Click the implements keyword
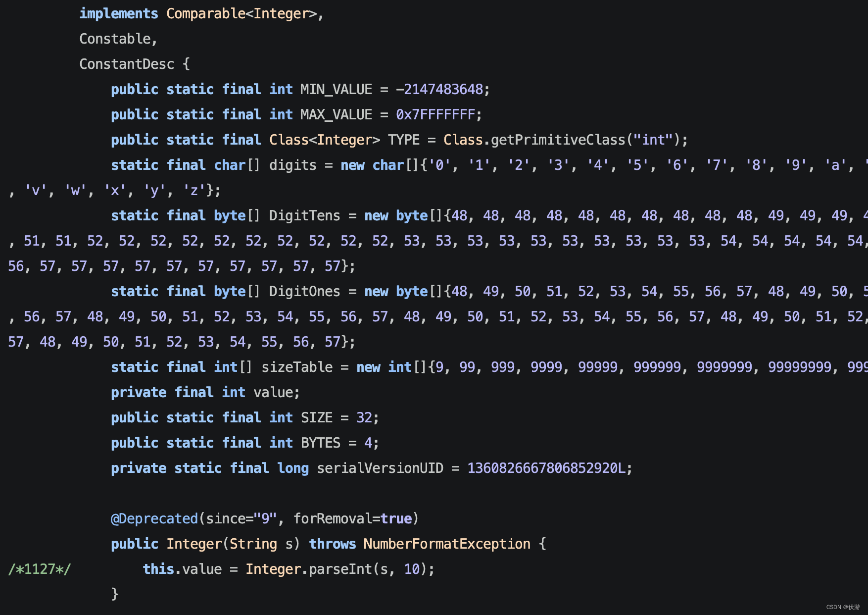 click(x=119, y=13)
